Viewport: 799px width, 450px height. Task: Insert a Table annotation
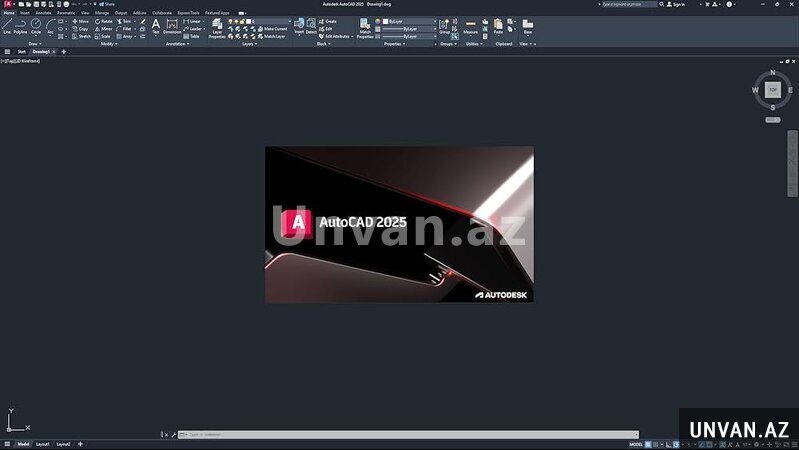click(x=191, y=36)
